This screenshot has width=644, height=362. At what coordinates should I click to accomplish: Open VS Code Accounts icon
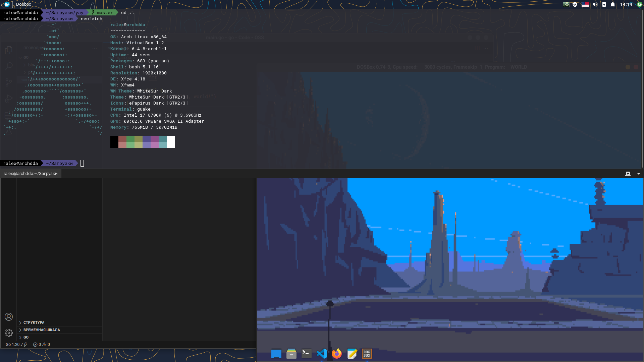click(x=9, y=317)
